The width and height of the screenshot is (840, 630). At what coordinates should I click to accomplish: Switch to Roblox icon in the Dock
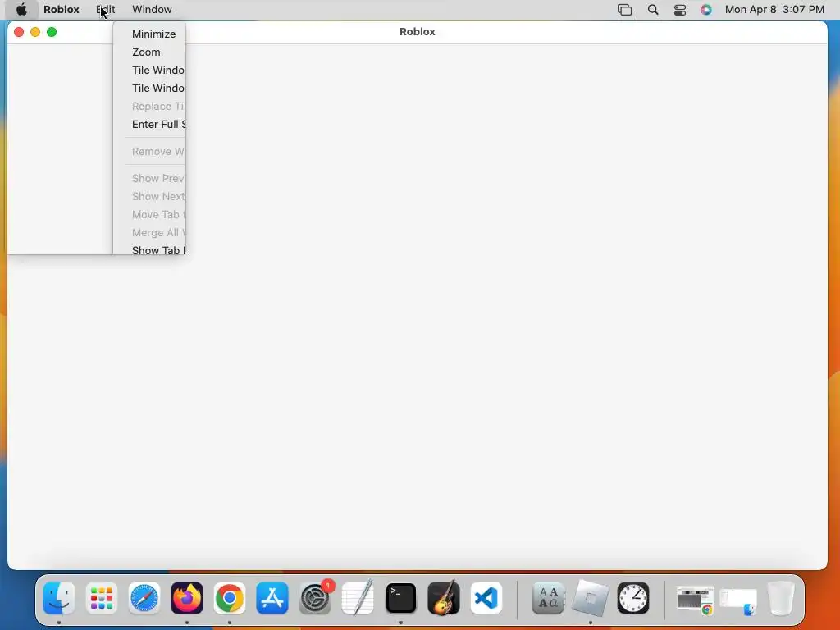[591, 598]
